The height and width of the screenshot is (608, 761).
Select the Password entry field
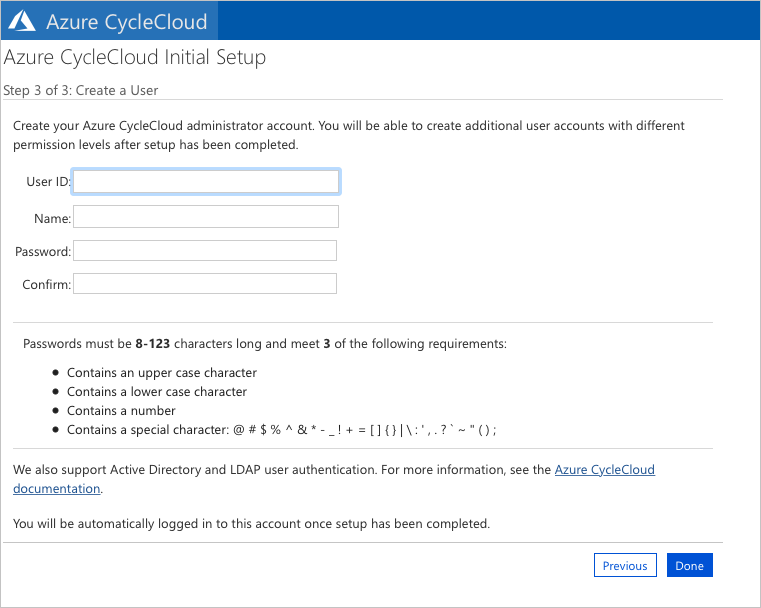click(x=205, y=251)
